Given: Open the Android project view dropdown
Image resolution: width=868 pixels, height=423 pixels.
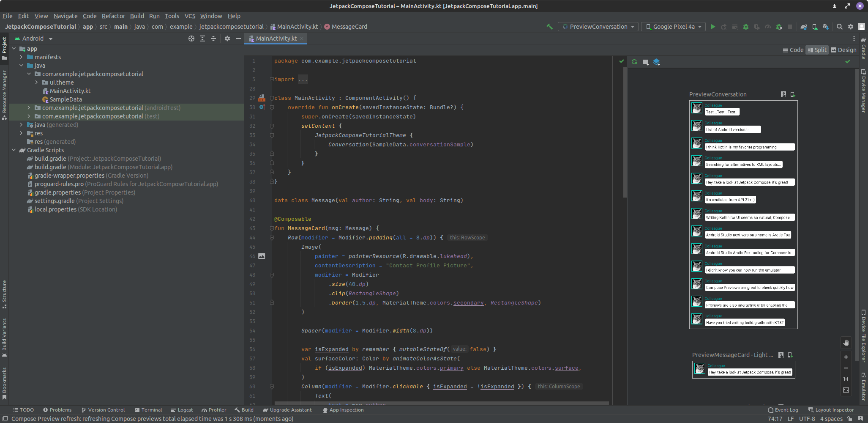Looking at the screenshot, I should (x=34, y=38).
